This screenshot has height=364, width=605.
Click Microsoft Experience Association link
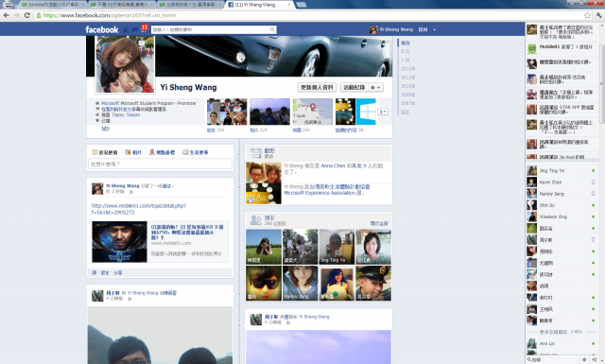coord(320,193)
